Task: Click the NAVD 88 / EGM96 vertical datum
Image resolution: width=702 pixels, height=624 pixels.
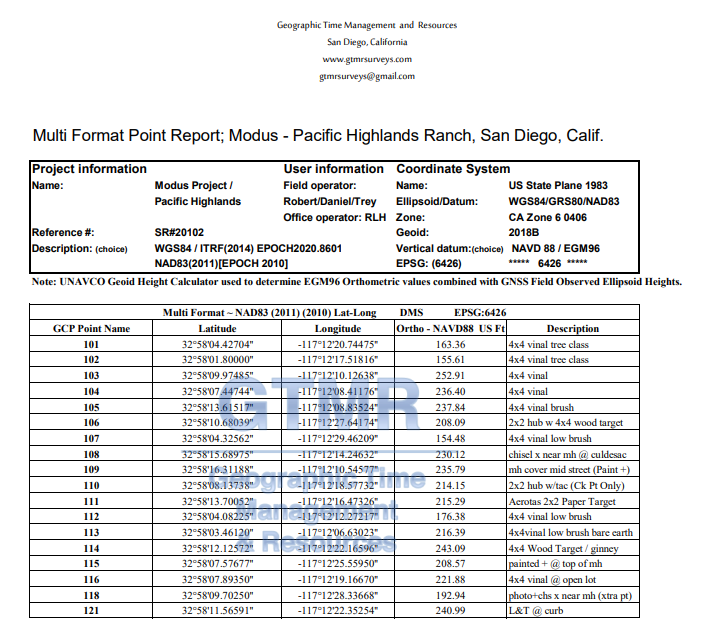Action: tap(556, 248)
